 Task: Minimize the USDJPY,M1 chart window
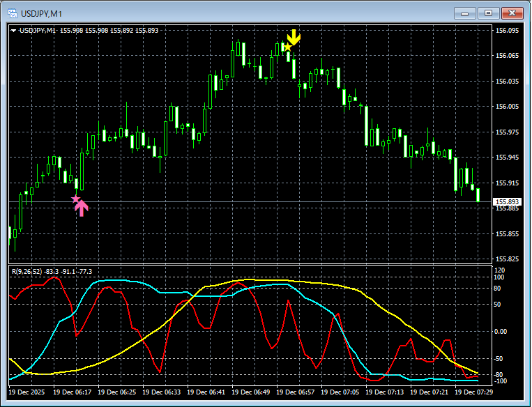[x=466, y=13]
